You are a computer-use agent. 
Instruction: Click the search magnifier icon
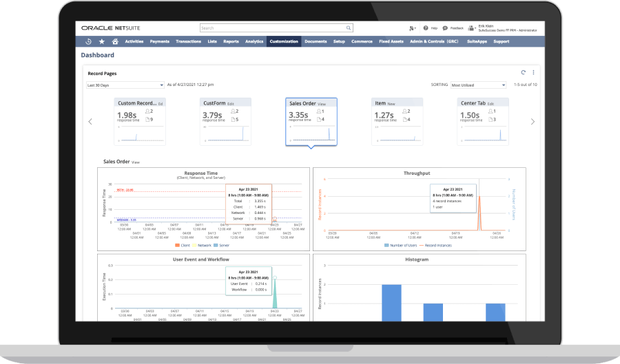pyautogui.click(x=349, y=28)
